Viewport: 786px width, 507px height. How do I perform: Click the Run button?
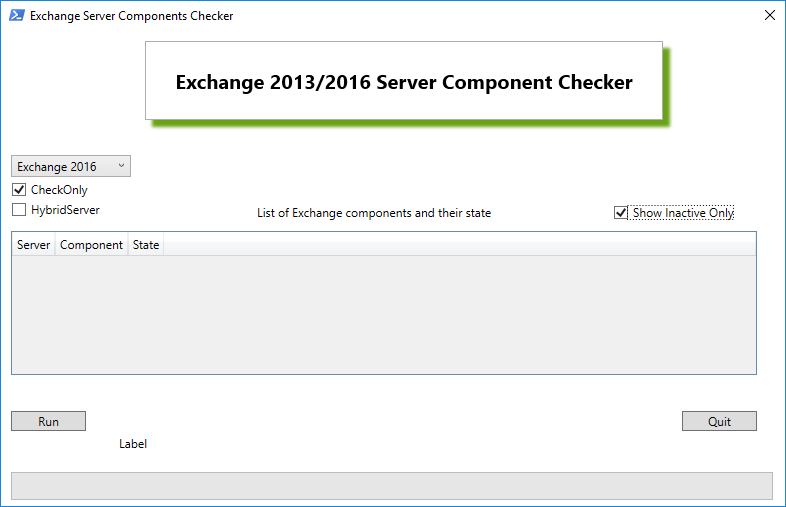(49, 421)
